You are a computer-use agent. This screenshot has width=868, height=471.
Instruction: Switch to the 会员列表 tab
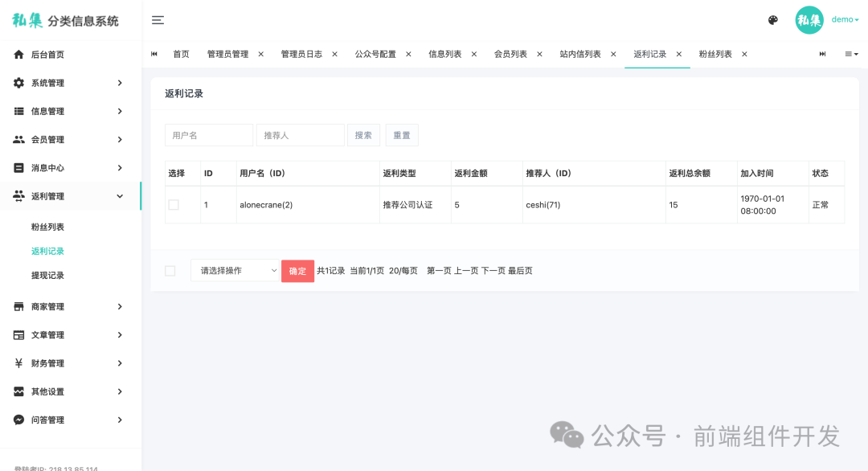510,54
